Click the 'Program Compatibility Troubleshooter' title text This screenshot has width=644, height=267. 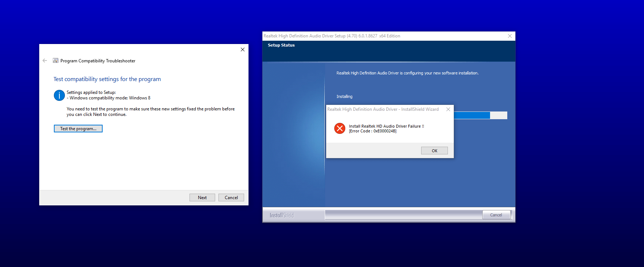pyautogui.click(x=98, y=61)
